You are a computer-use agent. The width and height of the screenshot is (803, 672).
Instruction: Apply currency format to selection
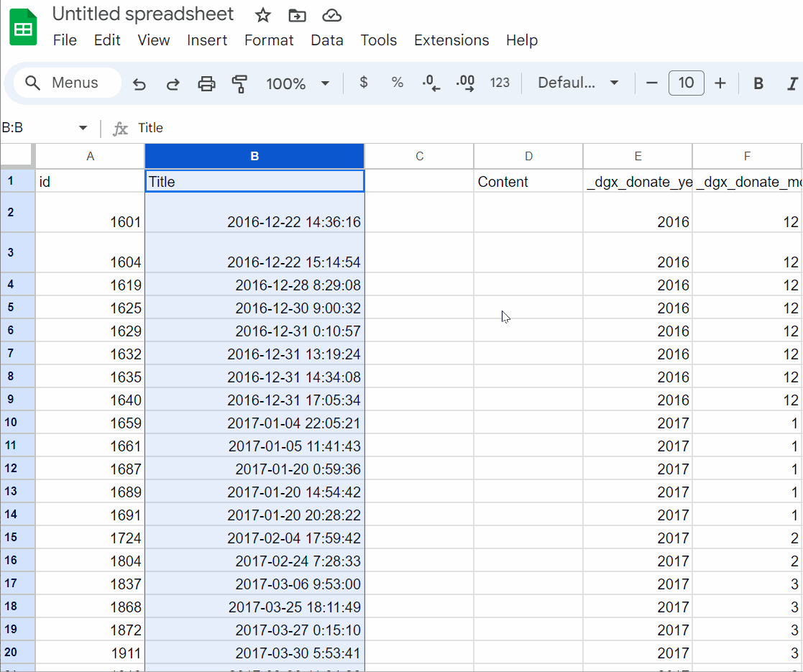[x=363, y=83]
